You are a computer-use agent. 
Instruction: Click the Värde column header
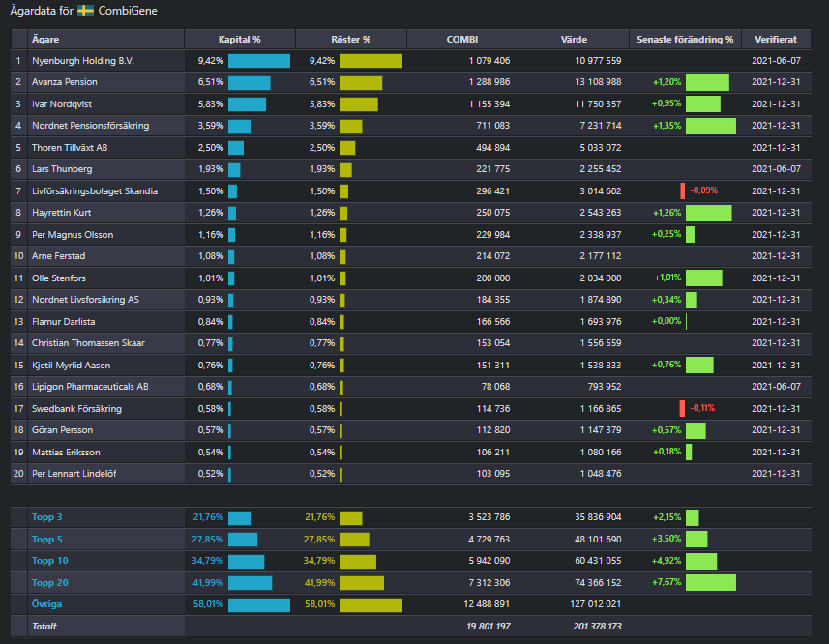[574, 40]
